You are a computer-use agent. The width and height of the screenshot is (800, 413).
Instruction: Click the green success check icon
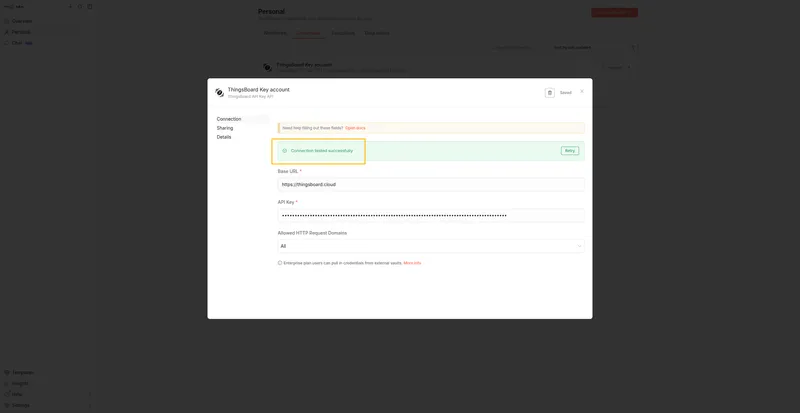pos(285,151)
